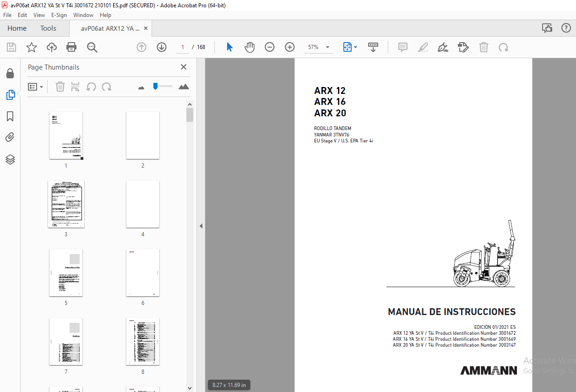The width and height of the screenshot is (576, 392).
Task: Open the thumbnails options menu dropdown
Action: tap(36, 87)
